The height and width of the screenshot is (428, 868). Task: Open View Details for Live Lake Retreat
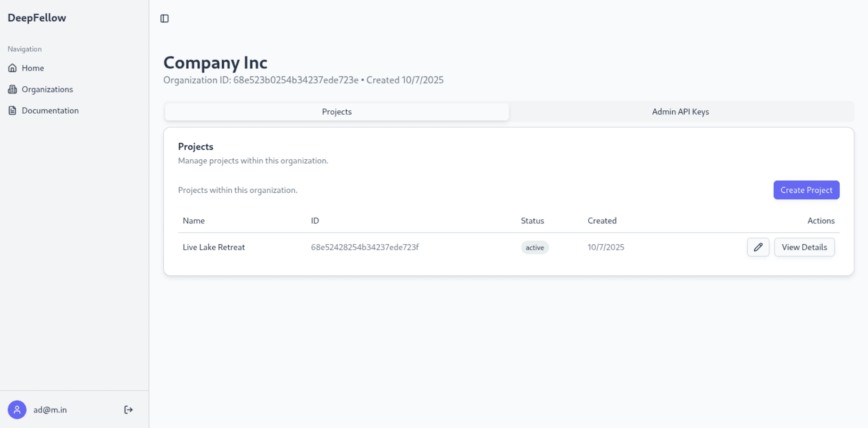[804, 247]
